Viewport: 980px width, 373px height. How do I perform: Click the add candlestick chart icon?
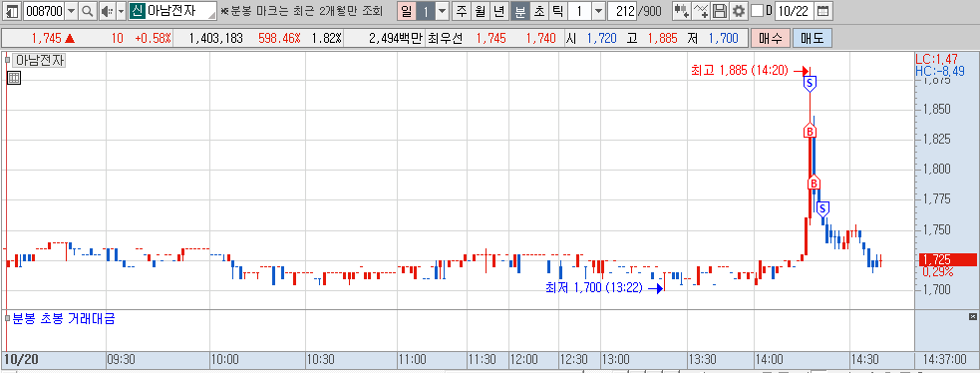tap(682, 11)
